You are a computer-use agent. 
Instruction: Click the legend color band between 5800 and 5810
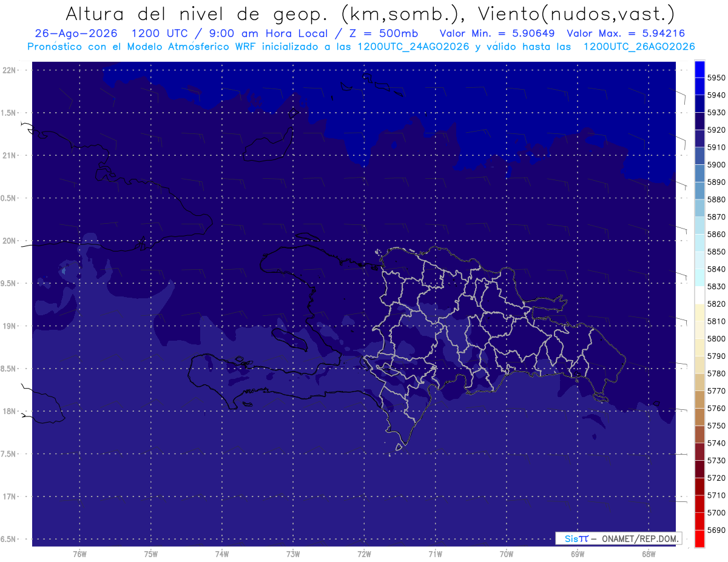[x=699, y=330]
